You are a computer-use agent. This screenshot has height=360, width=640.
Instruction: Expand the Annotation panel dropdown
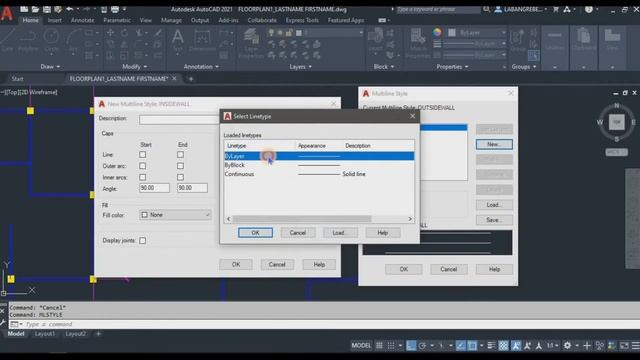pos(201,67)
